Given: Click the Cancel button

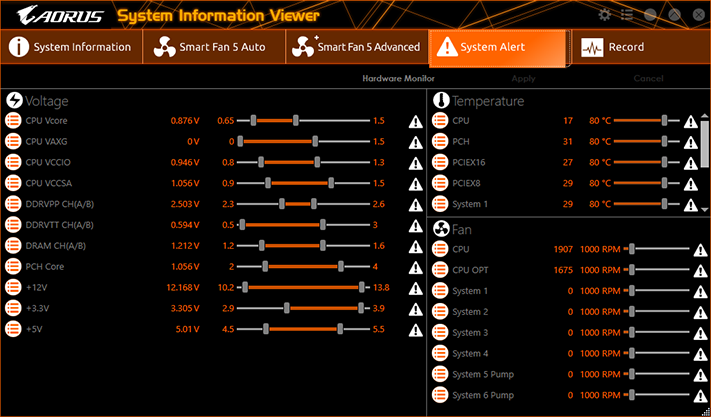Looking at the screenshot, I should click(x=648, y=78).
